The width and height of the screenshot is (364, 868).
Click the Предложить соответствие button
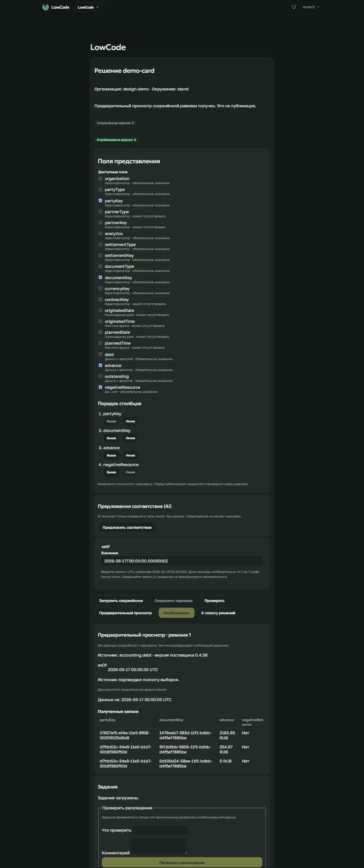(x=127, y=527)
